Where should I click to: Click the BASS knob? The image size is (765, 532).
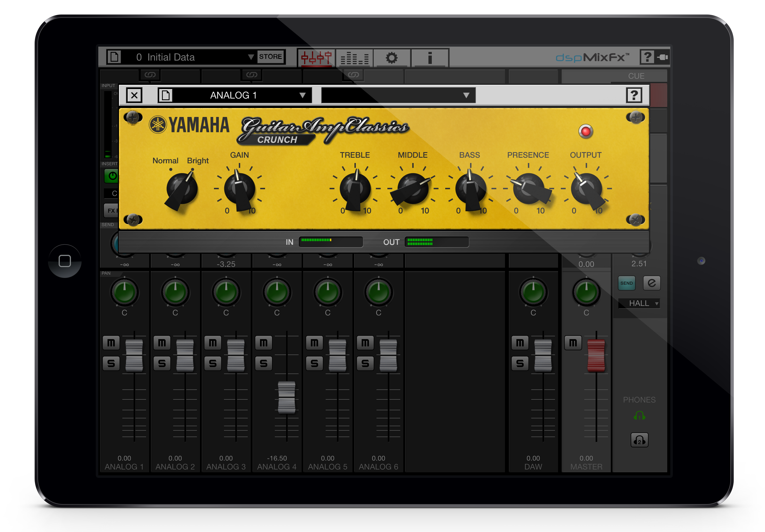470,189
